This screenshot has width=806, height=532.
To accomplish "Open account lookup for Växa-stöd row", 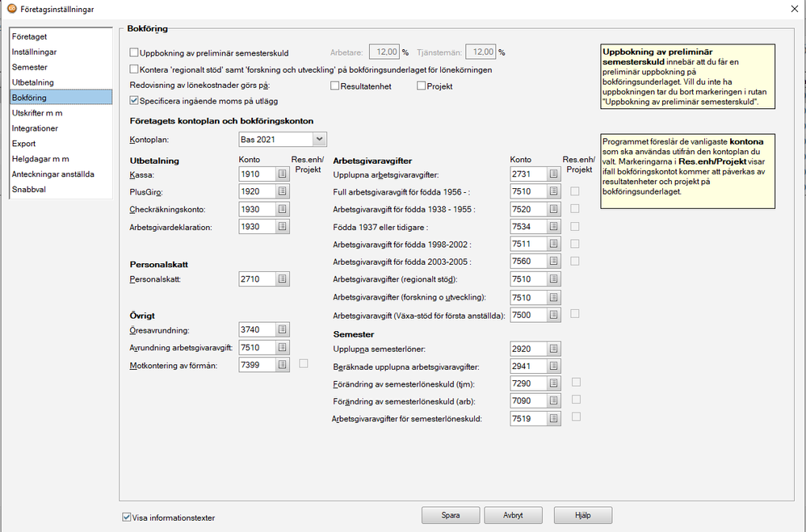I will pyautogui.click(x=553, y=315).
